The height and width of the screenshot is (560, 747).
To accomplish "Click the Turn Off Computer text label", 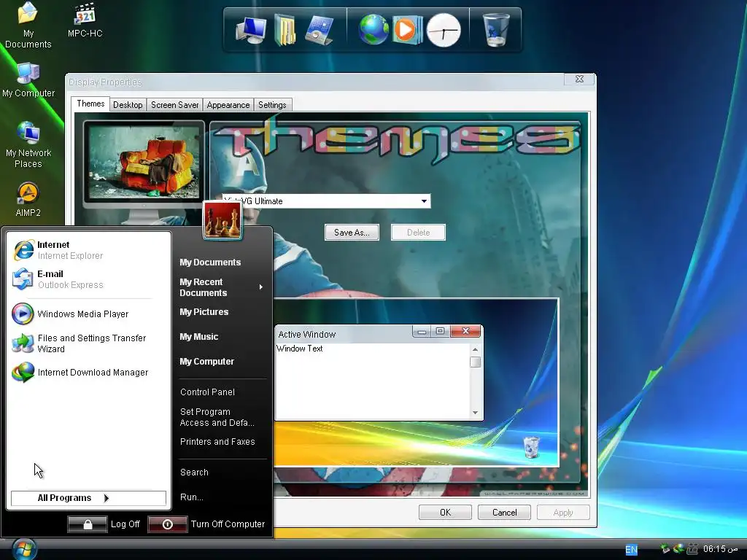I will coord(228,524).
